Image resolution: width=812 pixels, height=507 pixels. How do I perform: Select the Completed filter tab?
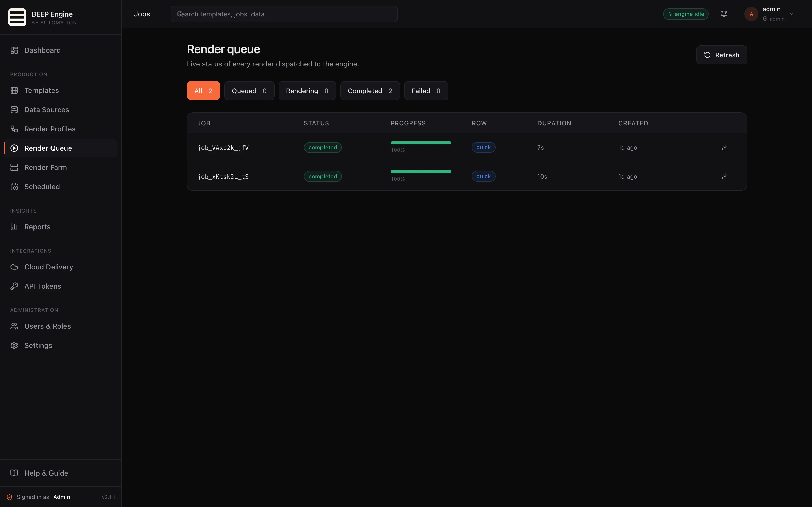pyautogui.click(x=370, y=91)
